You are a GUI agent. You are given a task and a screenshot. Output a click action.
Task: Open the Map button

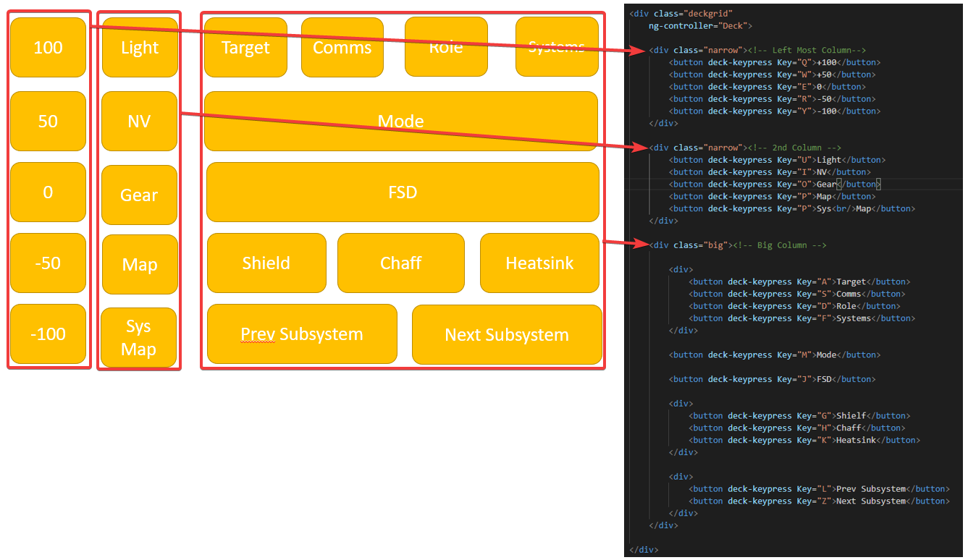coord(140,264)
